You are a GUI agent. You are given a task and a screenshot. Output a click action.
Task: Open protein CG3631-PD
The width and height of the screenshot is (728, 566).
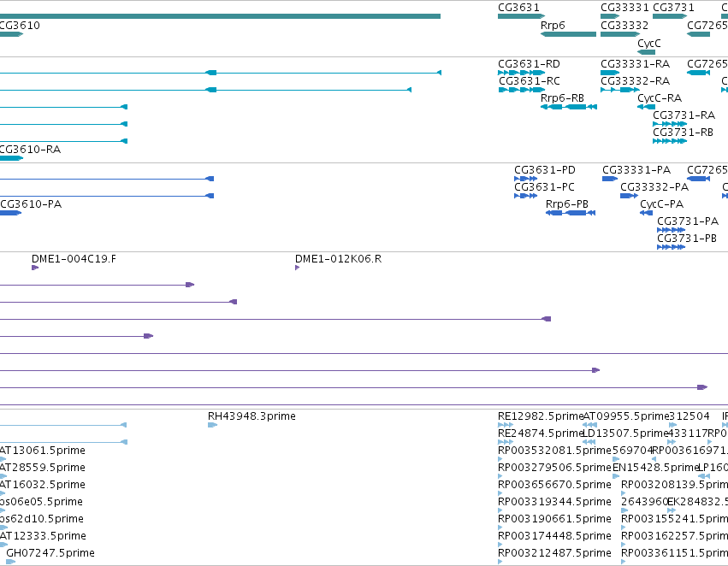[545, 170]
